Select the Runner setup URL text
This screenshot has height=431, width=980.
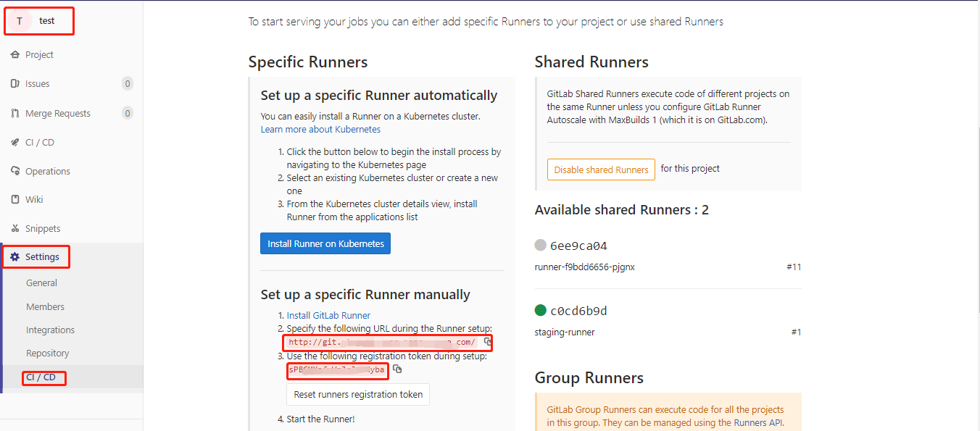pyautogui.click(x=382, y=342)
